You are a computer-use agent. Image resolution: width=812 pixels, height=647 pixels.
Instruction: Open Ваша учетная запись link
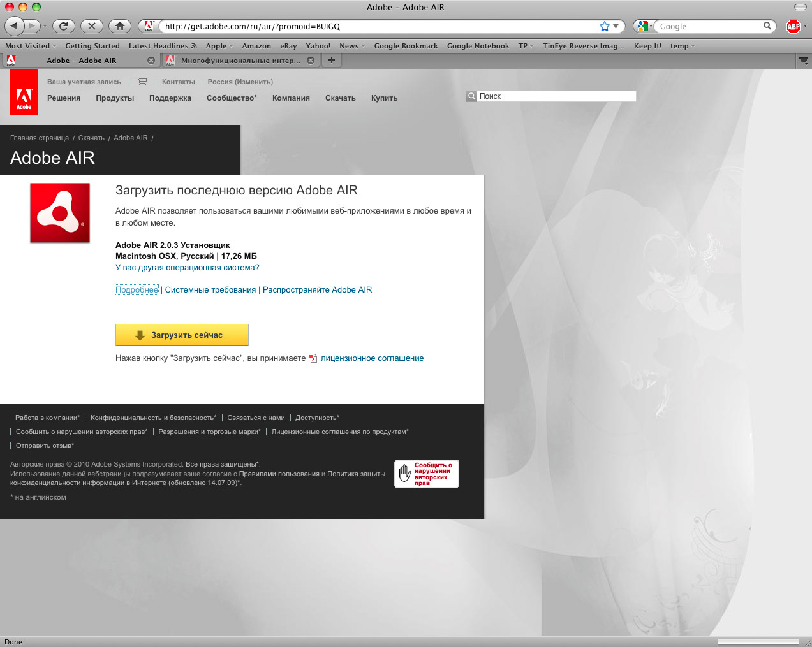click(84, 82)
